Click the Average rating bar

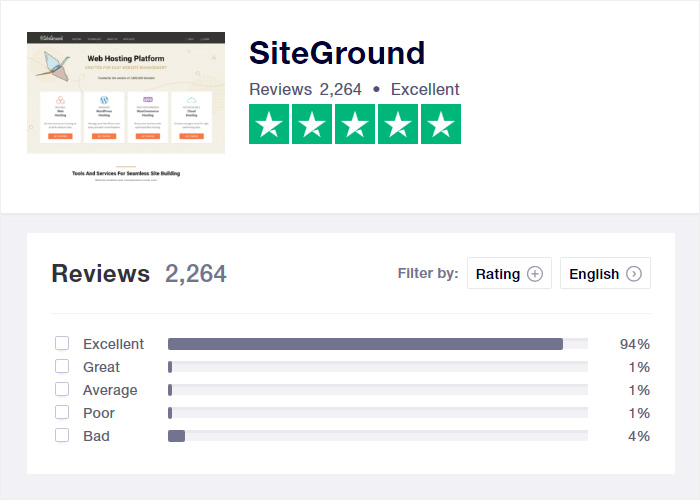pyautogui.click(x=378, y=390)
